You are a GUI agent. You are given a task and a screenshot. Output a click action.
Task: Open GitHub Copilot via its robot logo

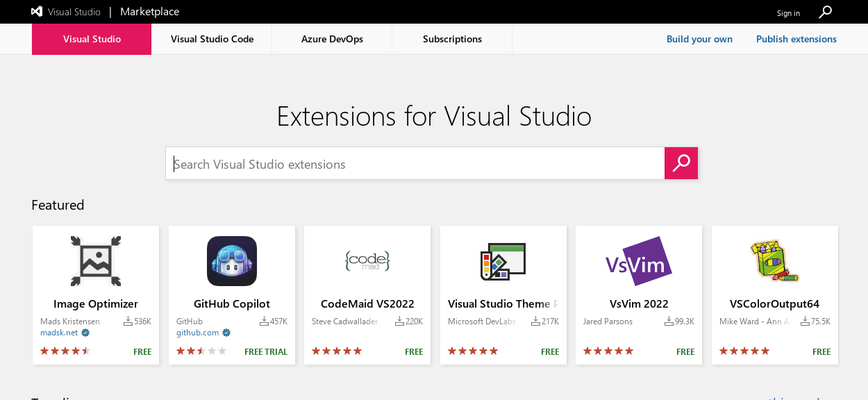[231, 261]
